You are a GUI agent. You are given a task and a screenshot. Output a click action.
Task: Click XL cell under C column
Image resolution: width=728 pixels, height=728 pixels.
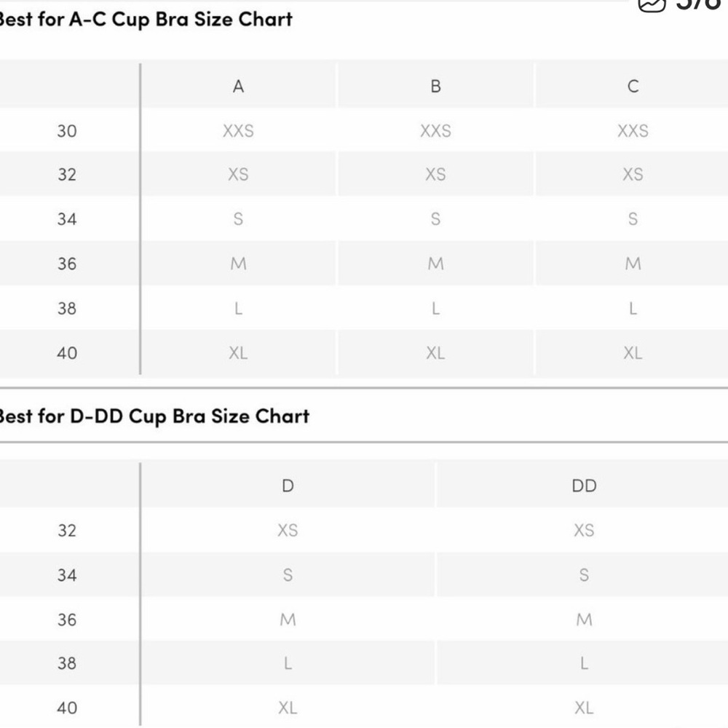[633, 353]
